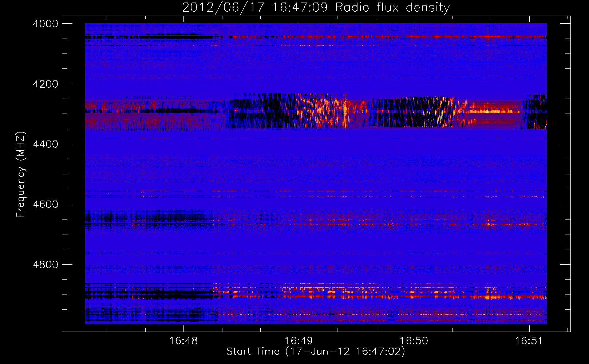Click the 4600 frequency tick label
This screenshot has width=589, height=364.
click(x=46, y=204)
